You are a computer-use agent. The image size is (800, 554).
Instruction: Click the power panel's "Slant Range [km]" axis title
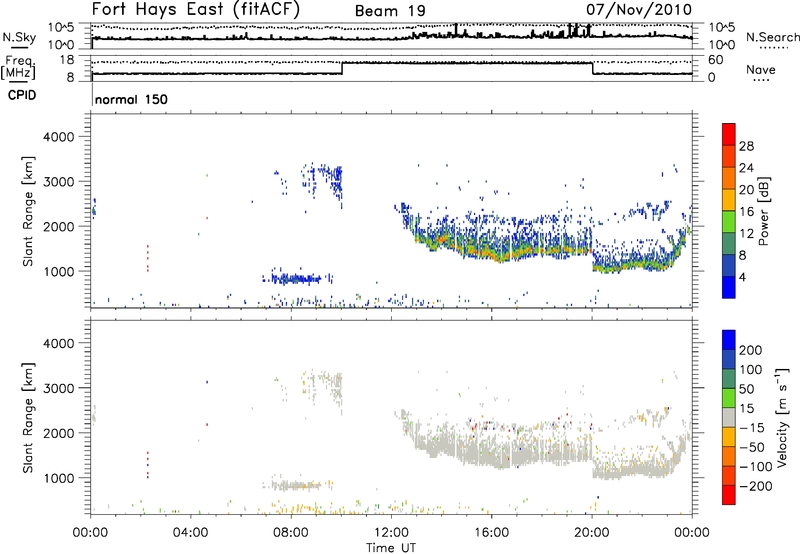[28, 211]
